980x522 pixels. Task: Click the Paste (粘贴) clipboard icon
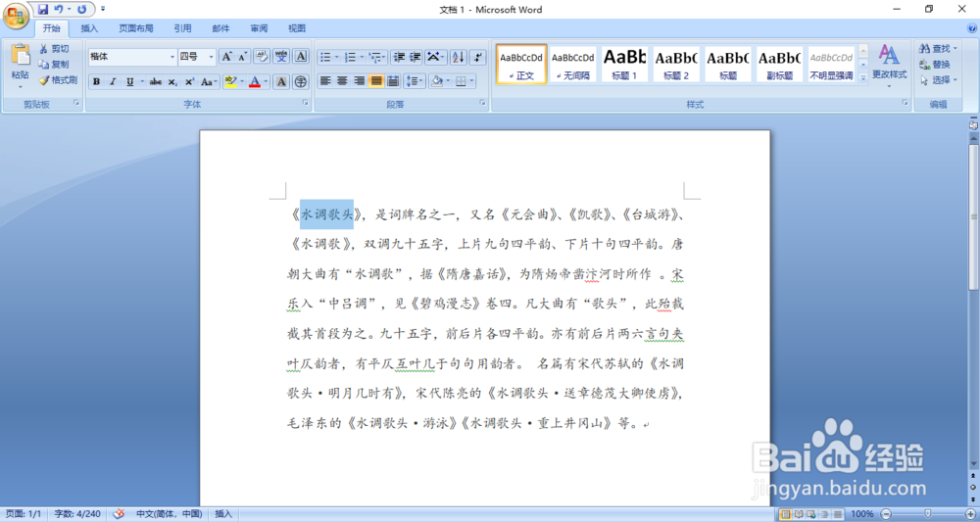click(20, 54)
